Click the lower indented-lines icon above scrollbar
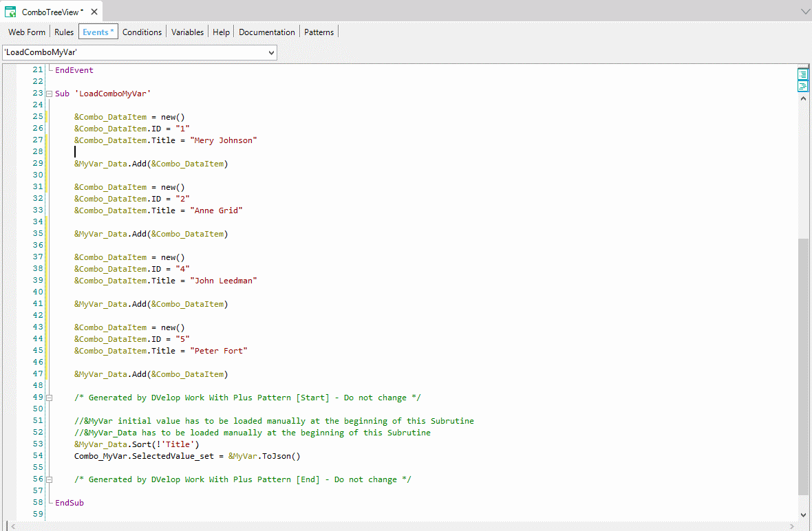Screen dimensions: 812x531 [802, 86]
